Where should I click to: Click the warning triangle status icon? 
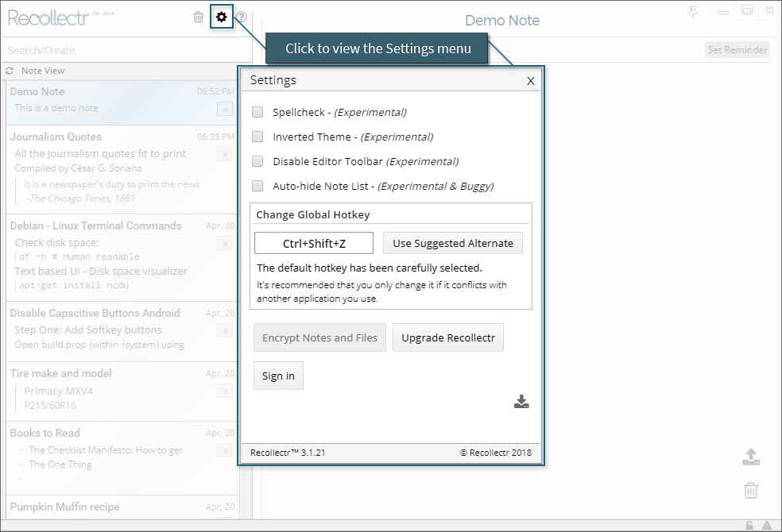tap(766, 525)
